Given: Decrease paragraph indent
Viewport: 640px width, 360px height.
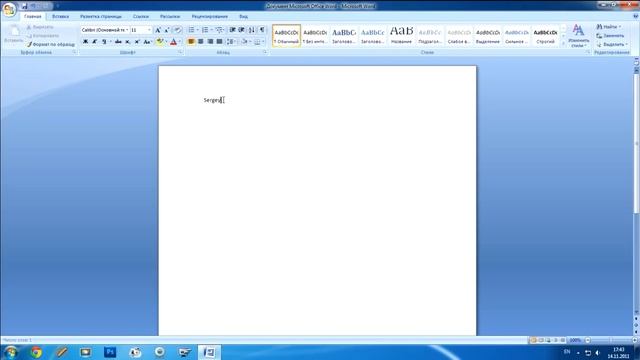Looking at the screenshot, I should pyautogui.click(x=232, y=30).
